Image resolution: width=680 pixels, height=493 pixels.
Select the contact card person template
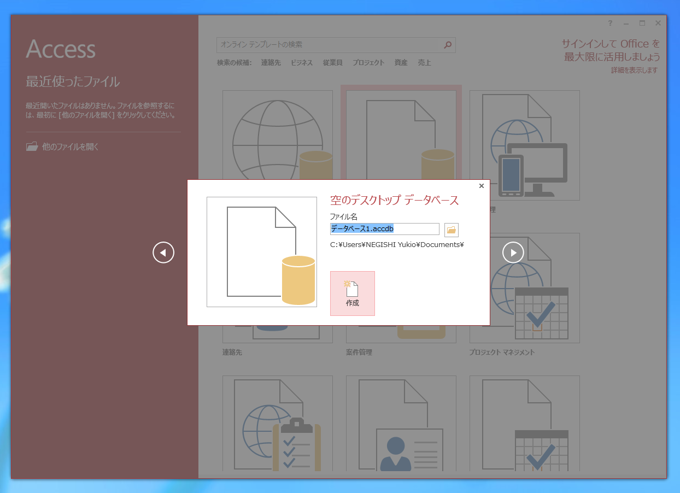[401, 423]
